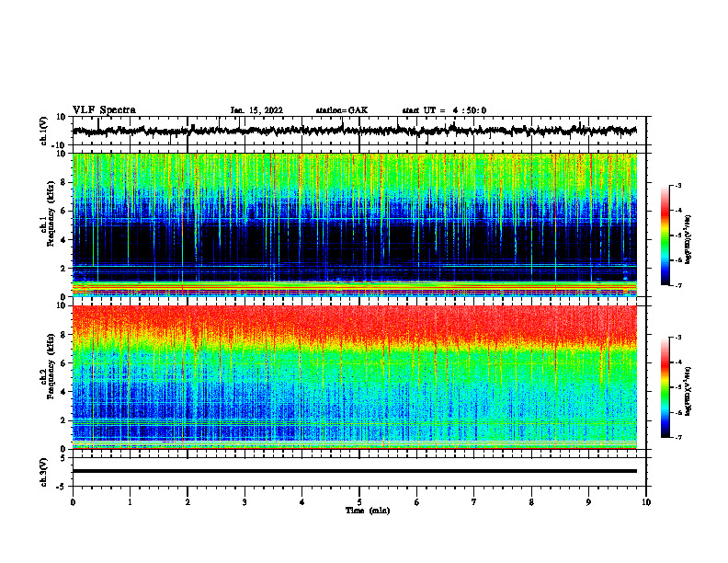The height and width of the screenshot is (563, 728).
Task: Click the "7" minute tick label
Action: click(474, 502)
